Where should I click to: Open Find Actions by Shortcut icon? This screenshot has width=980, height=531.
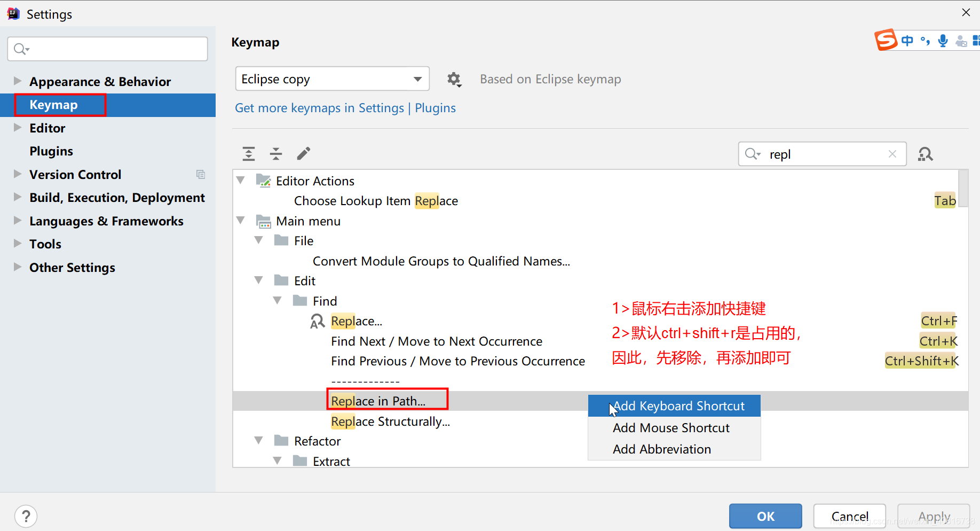coord(925,154)
